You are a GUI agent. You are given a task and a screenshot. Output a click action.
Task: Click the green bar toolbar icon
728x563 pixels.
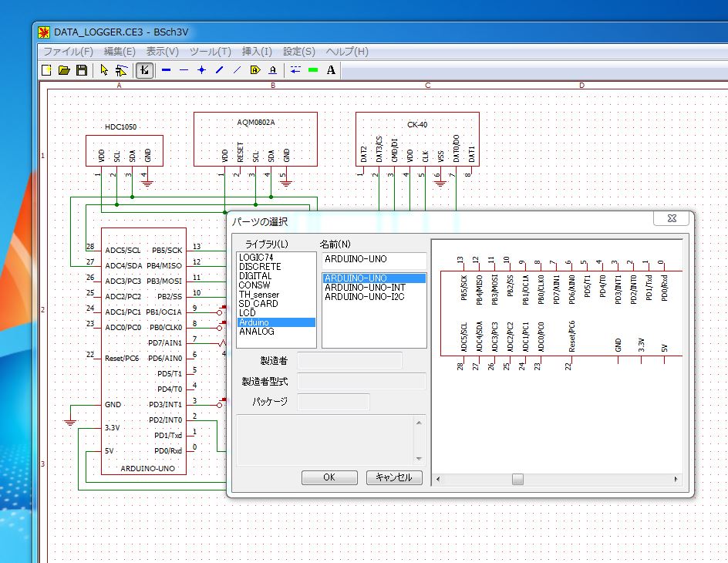pyautogui.click(x=313, y=70)
